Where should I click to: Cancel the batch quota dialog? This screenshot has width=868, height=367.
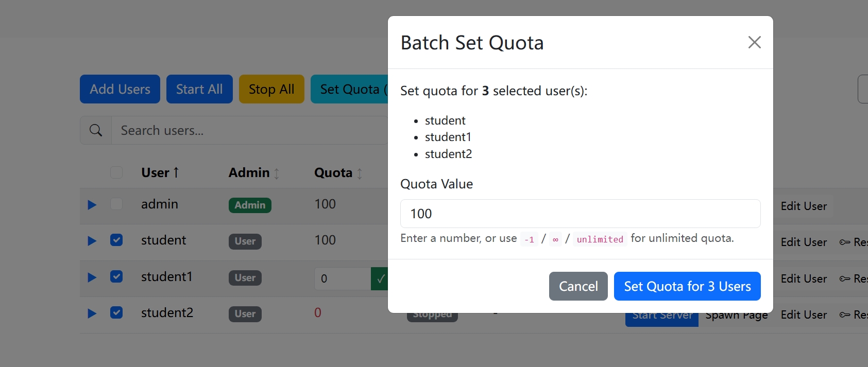point(578,286)
